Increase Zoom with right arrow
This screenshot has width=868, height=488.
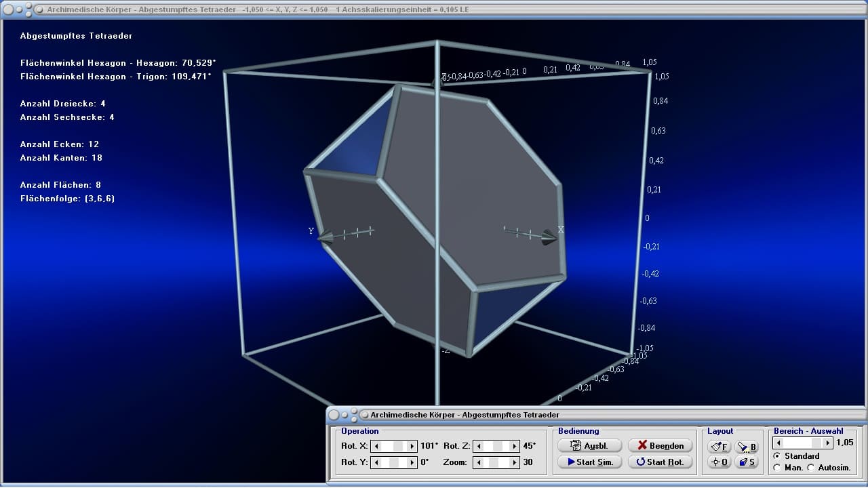(513, 462)
